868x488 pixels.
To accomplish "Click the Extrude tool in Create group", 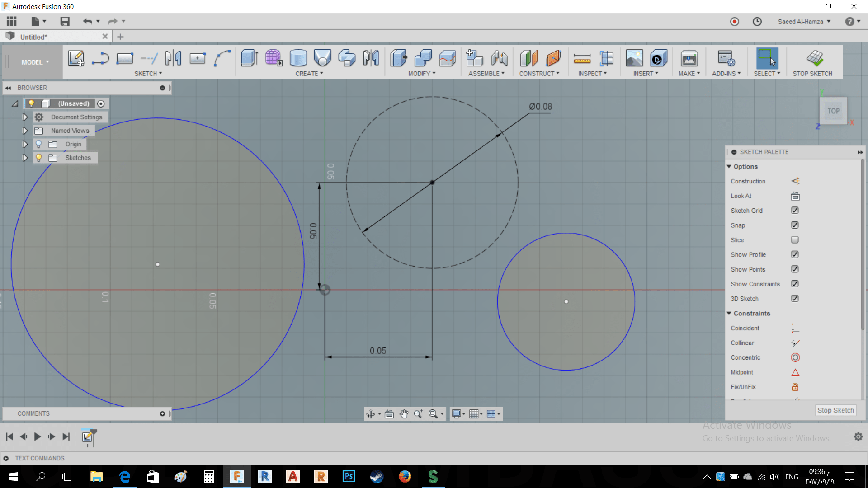I will (x=249, y=58).
